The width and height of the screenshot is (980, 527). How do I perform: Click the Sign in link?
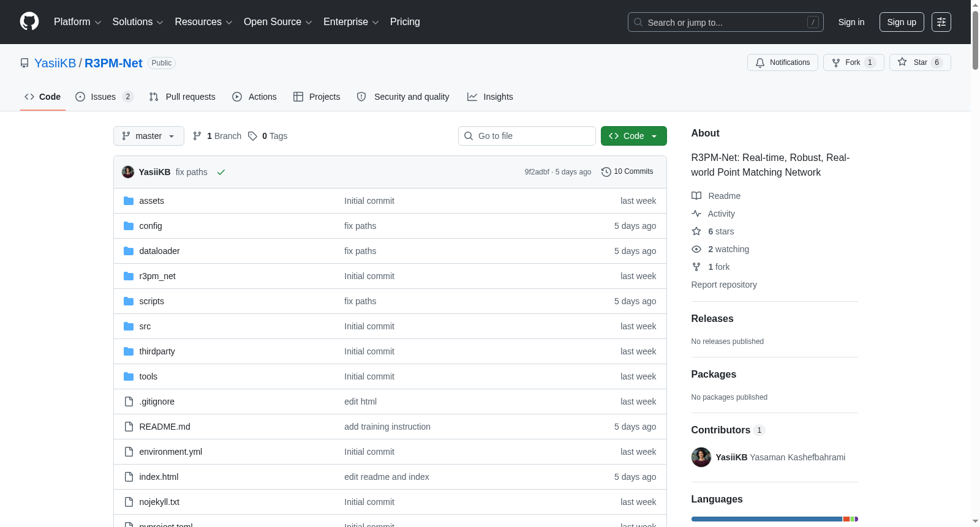pyautogui.click(x=851, y=22)
